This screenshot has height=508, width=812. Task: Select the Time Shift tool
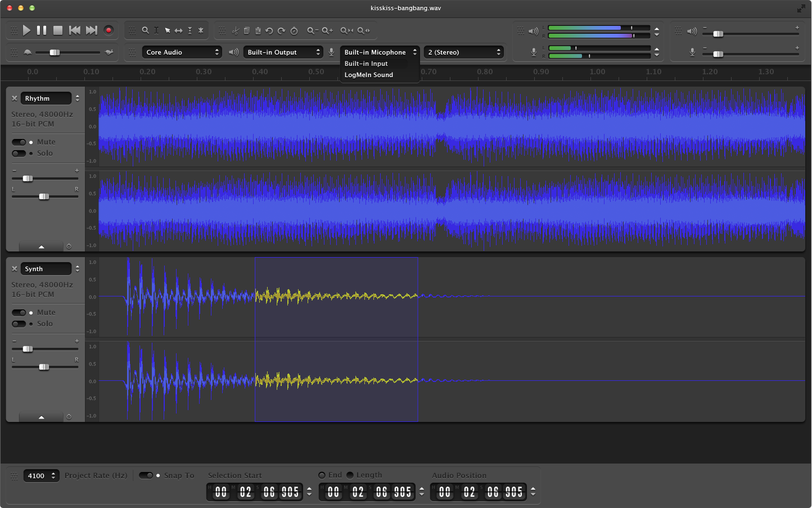point(178,30)
